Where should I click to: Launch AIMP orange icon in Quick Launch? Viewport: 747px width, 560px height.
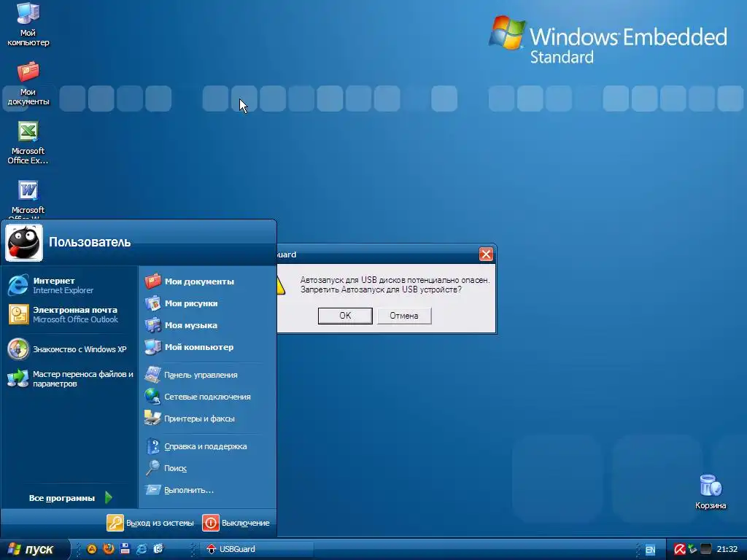point(92,549)
